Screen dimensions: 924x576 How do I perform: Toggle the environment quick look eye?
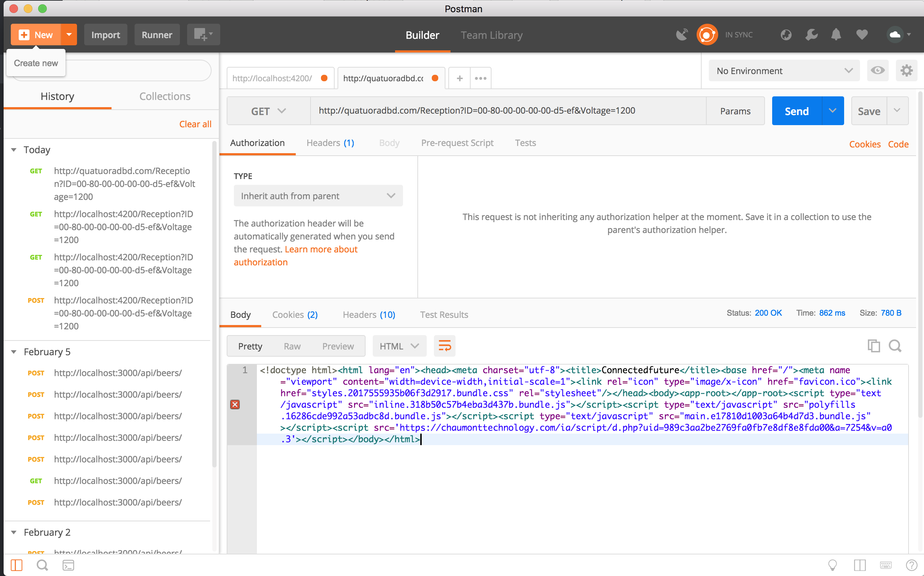pos(878,70)
